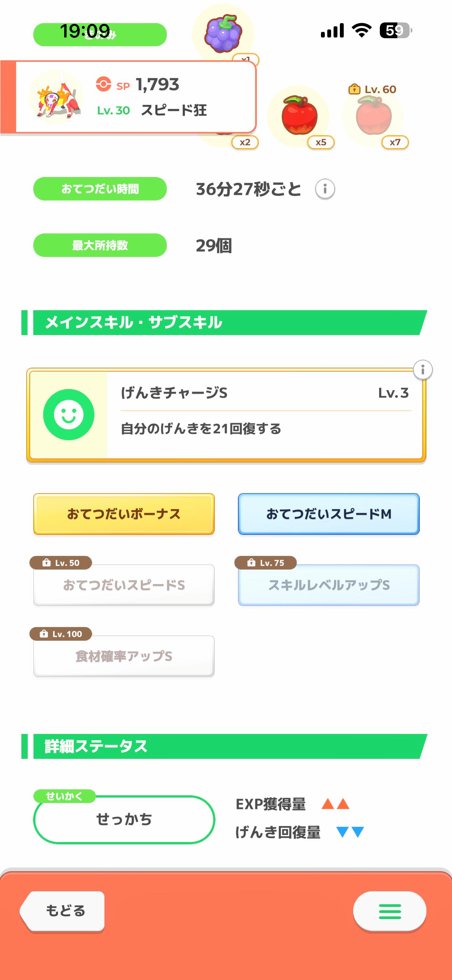Tap the せっかち nature box
The height and width of the screenshot is (980, 452).
tap(124, 819)
